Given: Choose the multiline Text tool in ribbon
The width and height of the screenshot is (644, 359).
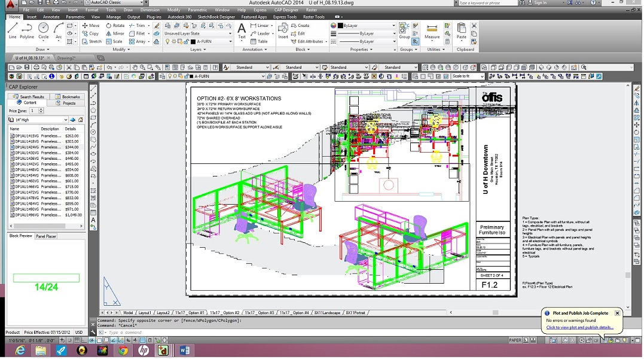Looking at the screenshot, I should 242,30.
